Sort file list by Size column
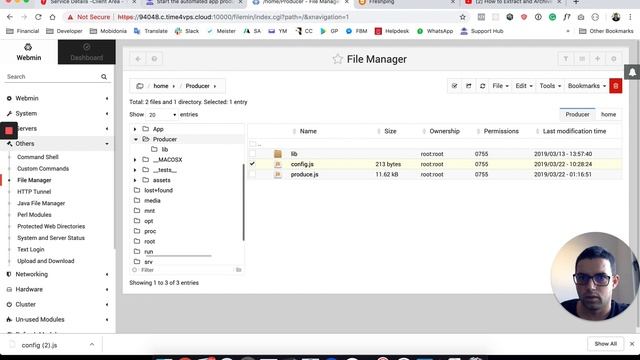Screen dimensions: 640x360 coord(390,131)
